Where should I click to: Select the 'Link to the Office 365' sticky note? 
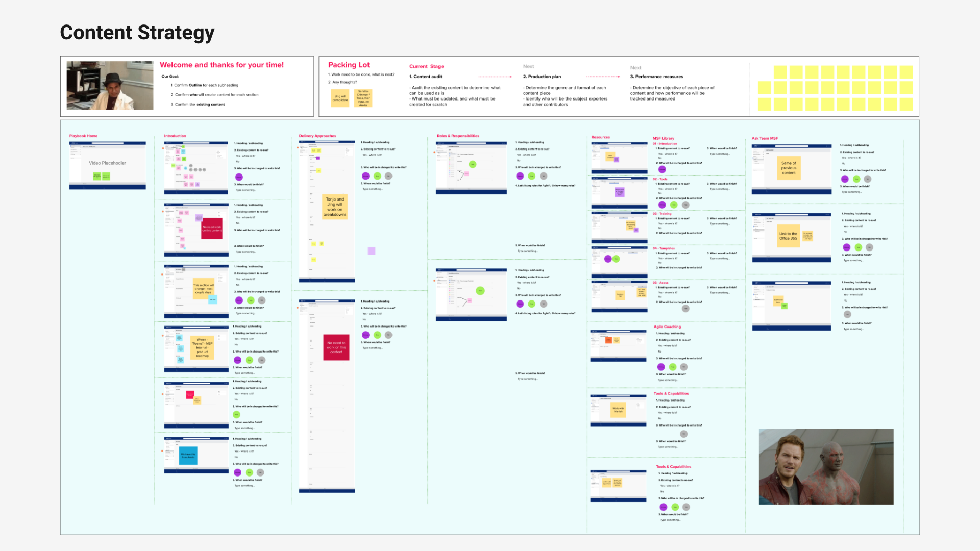[x=788, y=236]
